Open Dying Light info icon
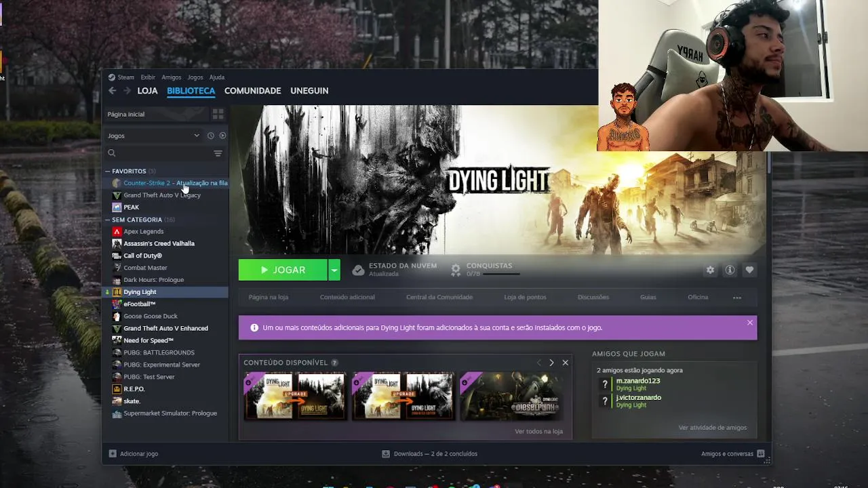 pos(730,270)
